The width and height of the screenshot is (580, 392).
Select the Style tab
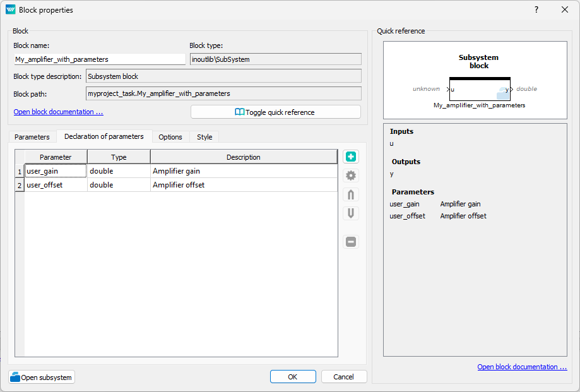[x=204, y=137]
